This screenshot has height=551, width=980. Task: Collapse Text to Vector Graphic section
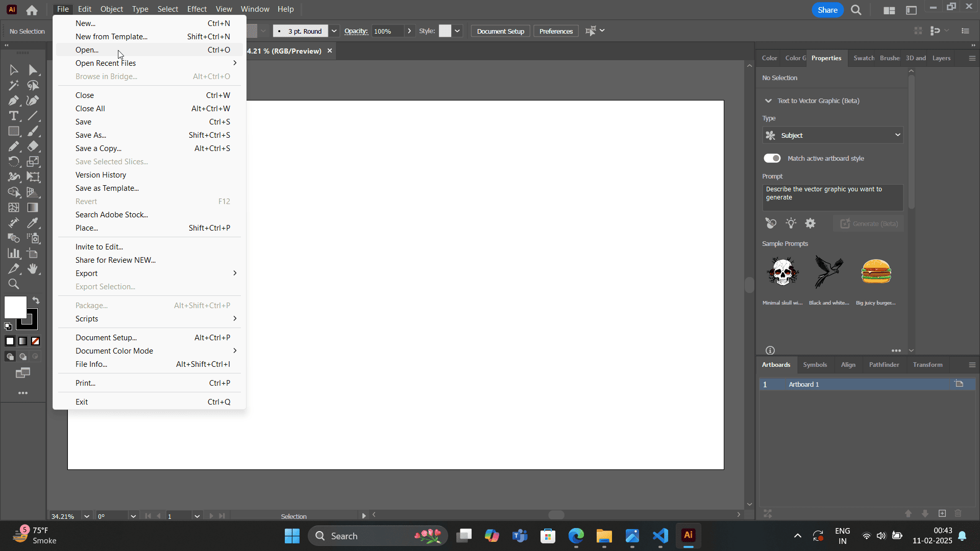tap(768, 101)
